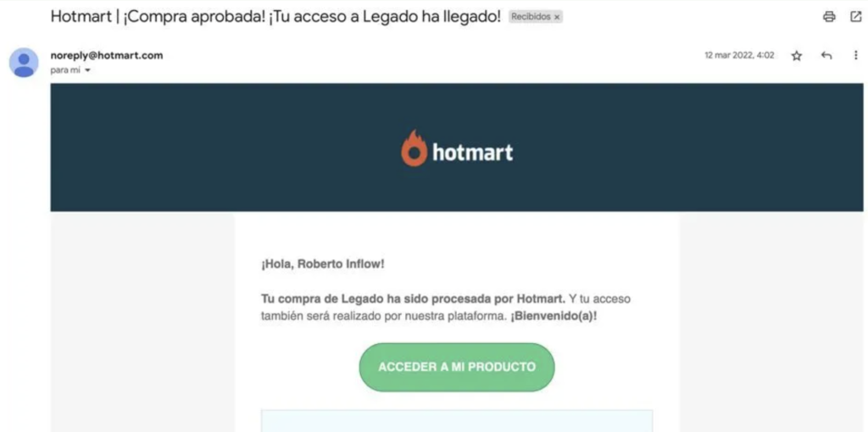Screen dimensions: 868x432
Task: Select the noreply@hotmart.com sender name
Action: 107,55
